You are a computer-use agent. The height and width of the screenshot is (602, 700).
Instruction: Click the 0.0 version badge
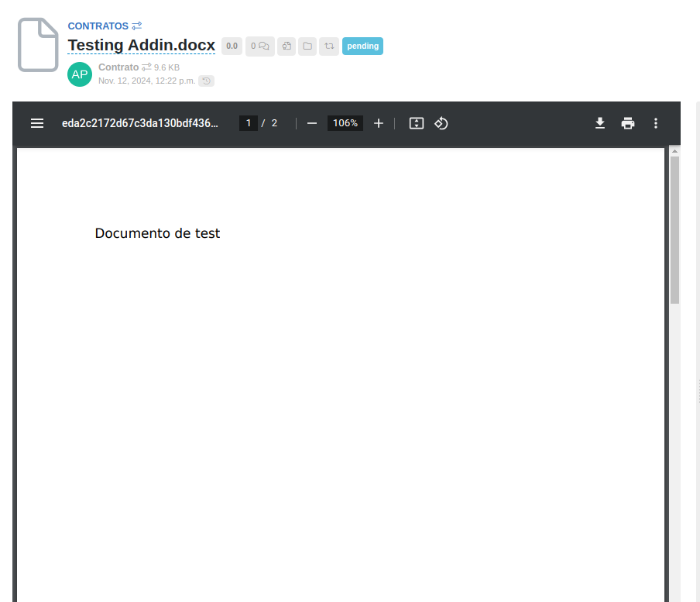click(x=232, y=46)
